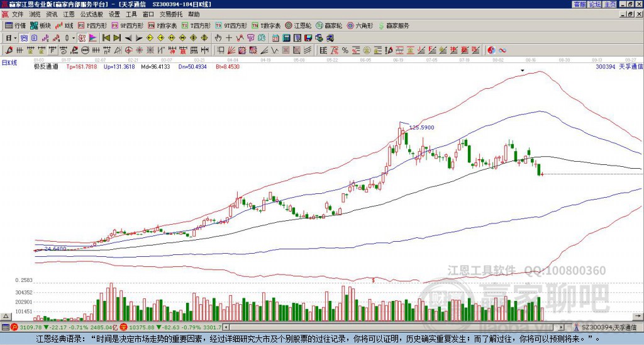Screen dimensions: 644x345
Task: Open 赢家服务 service
Action: coord(394,25)
